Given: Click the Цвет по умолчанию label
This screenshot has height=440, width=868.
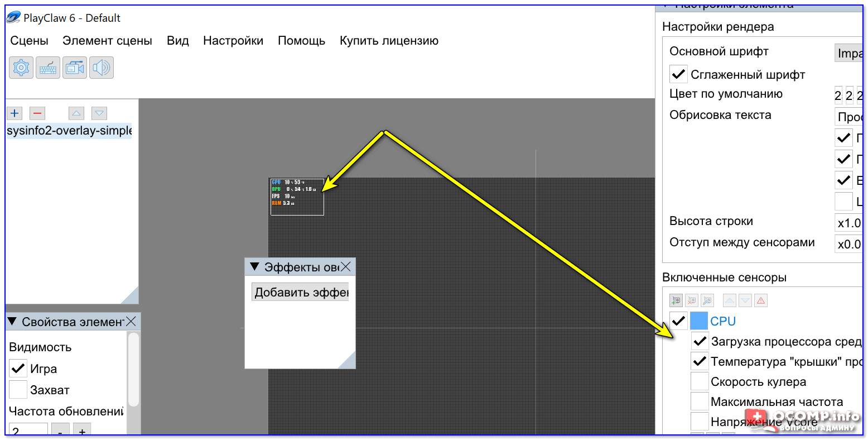Looking at the screenshot, I should coord(726,94).
